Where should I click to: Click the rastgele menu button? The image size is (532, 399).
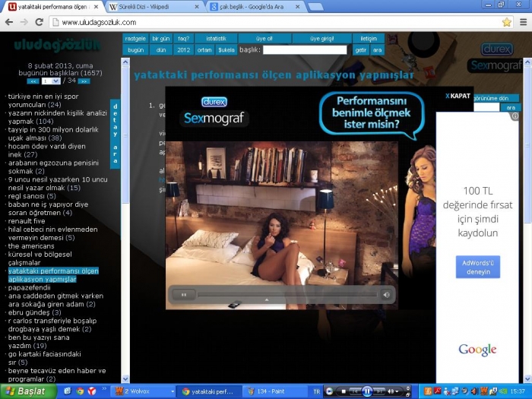135,39
